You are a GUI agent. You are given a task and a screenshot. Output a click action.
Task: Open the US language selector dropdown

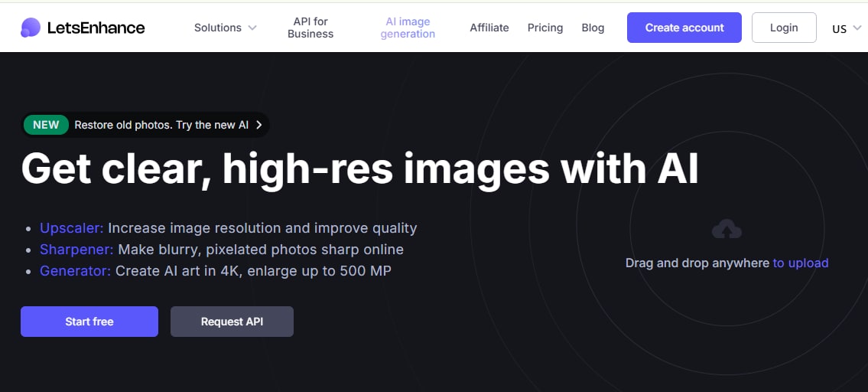pos(847,28)
